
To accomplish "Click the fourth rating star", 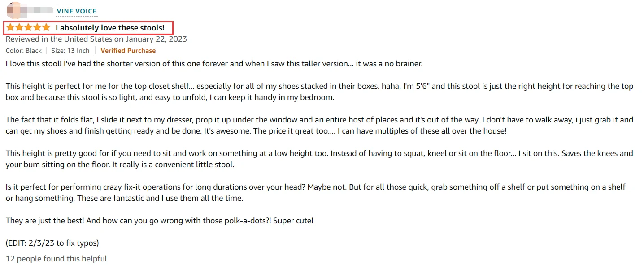I will [37, 28].
